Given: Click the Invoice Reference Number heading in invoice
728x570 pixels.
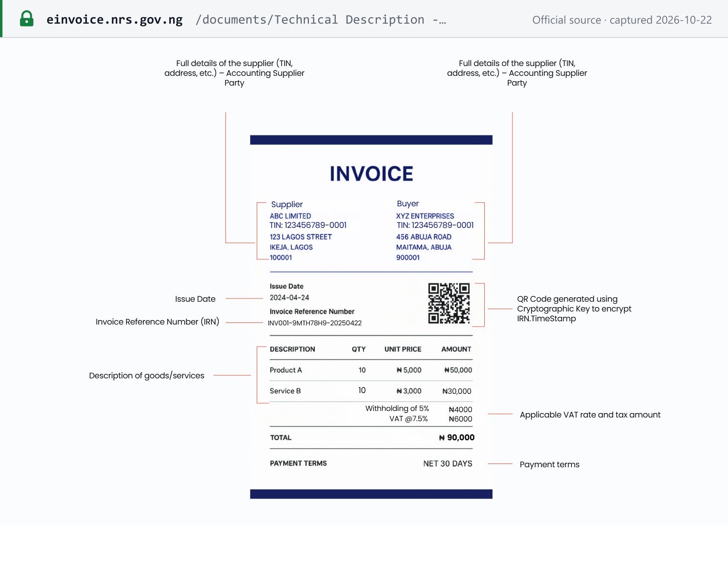Looking at the screenshot, I should coord(312,312).
